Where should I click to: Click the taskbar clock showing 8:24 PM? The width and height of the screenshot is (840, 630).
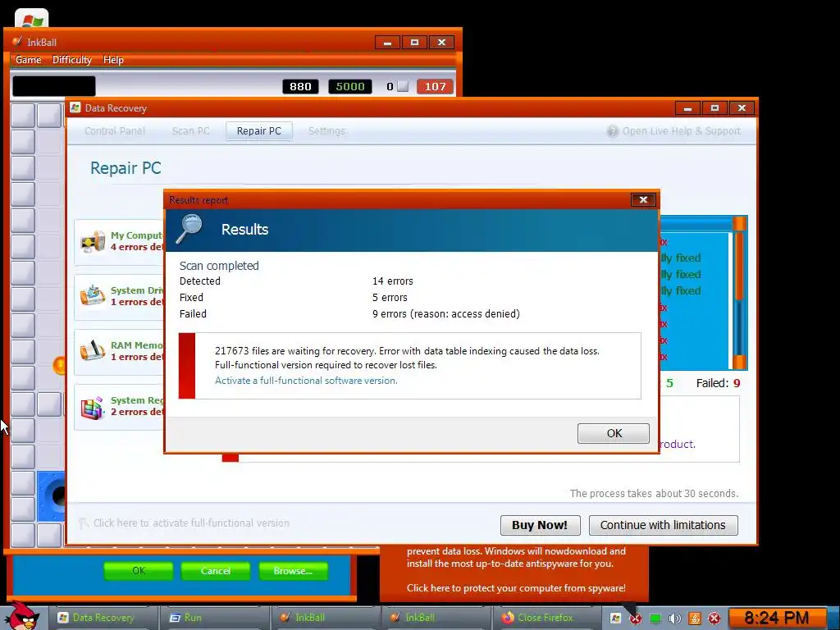776,619
